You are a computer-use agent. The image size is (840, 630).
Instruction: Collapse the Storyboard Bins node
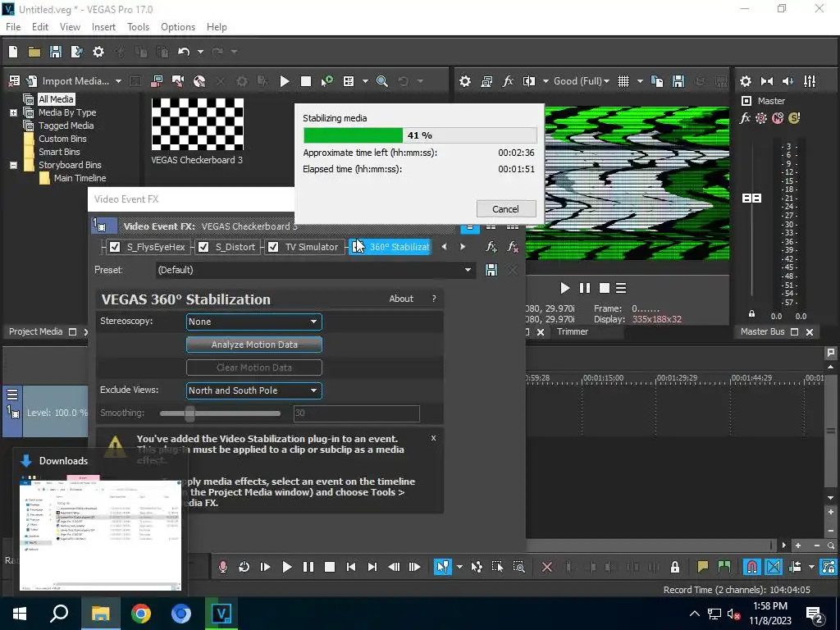tap(13, 165)
